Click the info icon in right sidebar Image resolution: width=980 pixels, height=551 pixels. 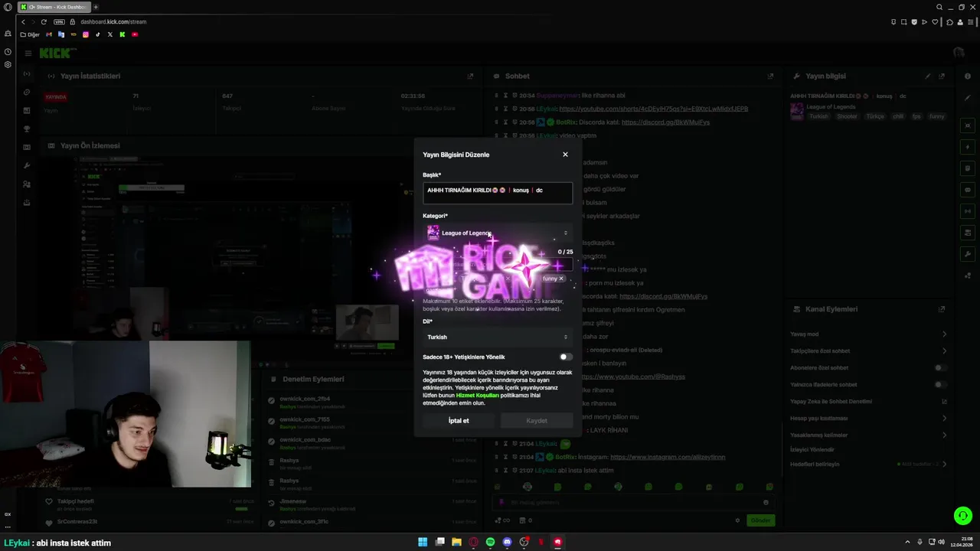pyautogui.click(x=968, y=77)
